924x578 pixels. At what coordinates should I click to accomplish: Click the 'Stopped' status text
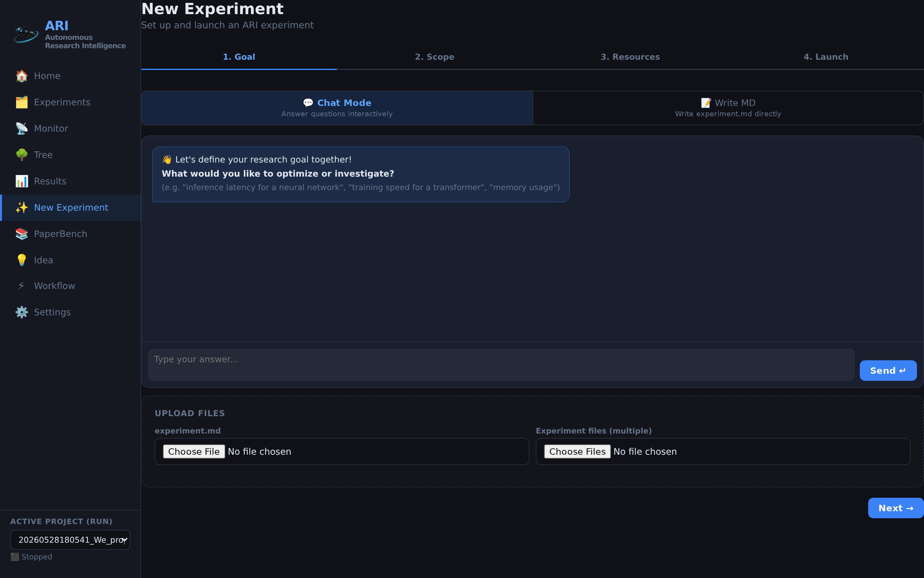(37, 557)
